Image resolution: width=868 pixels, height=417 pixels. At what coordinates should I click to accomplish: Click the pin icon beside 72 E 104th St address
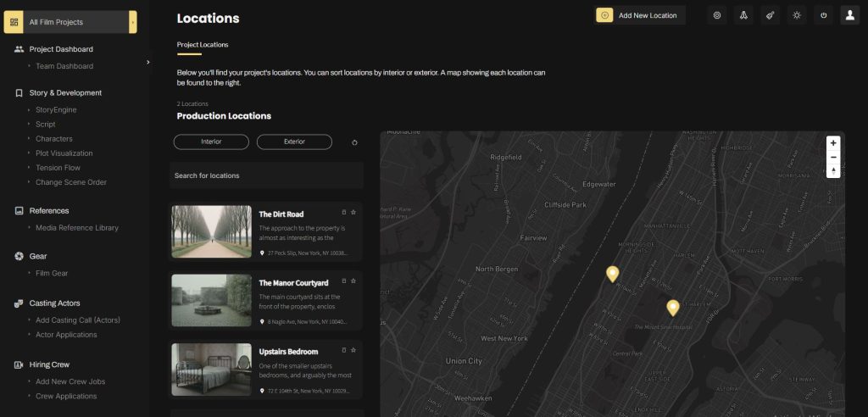pyautogui.click(x=262, y=391)
